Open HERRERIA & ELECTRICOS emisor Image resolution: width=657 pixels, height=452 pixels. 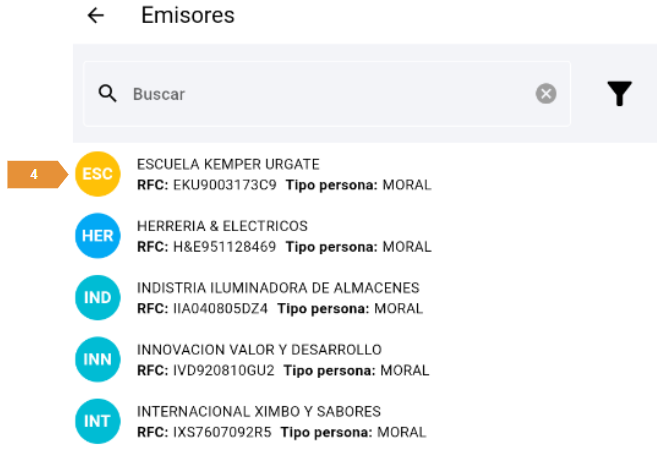222,226
